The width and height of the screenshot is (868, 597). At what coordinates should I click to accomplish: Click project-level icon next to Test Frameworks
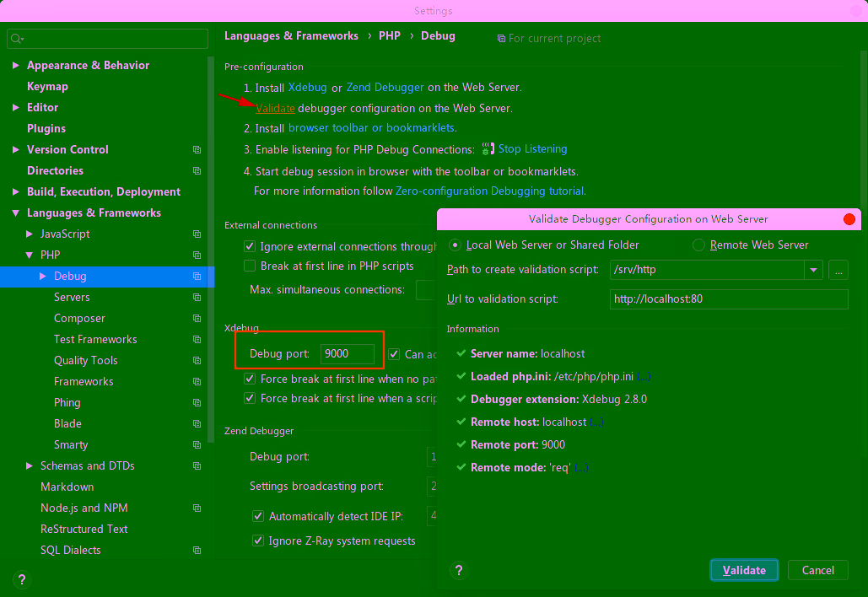197,339
